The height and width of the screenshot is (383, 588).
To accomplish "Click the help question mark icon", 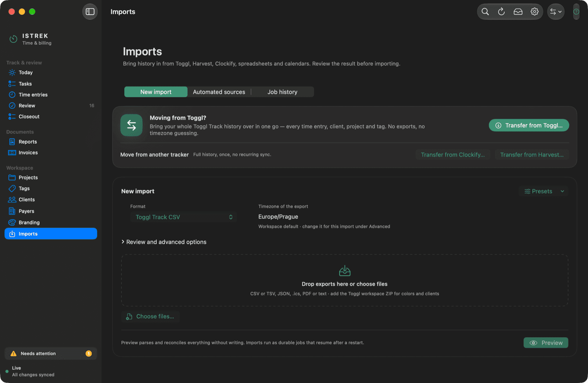I will (x=576, y=12).
